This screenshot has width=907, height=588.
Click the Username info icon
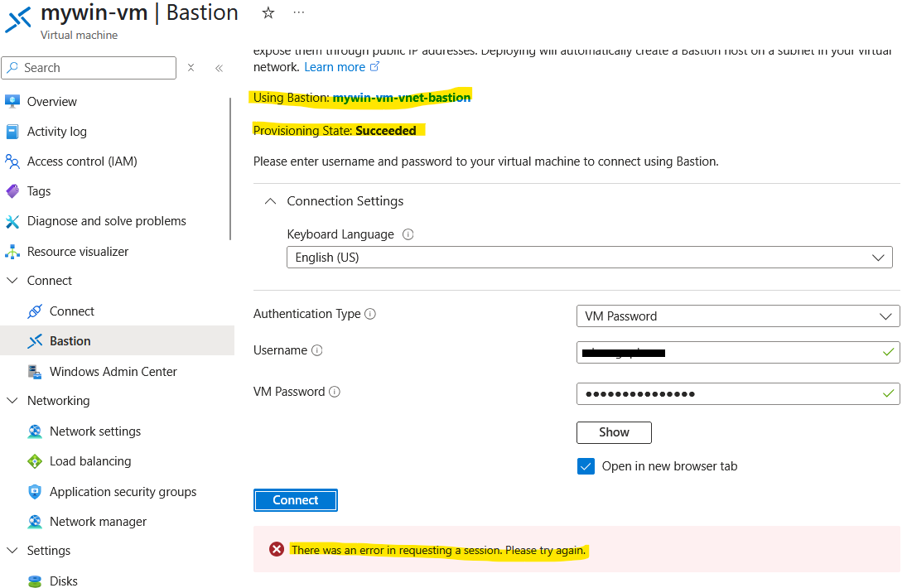pos(317,350)
